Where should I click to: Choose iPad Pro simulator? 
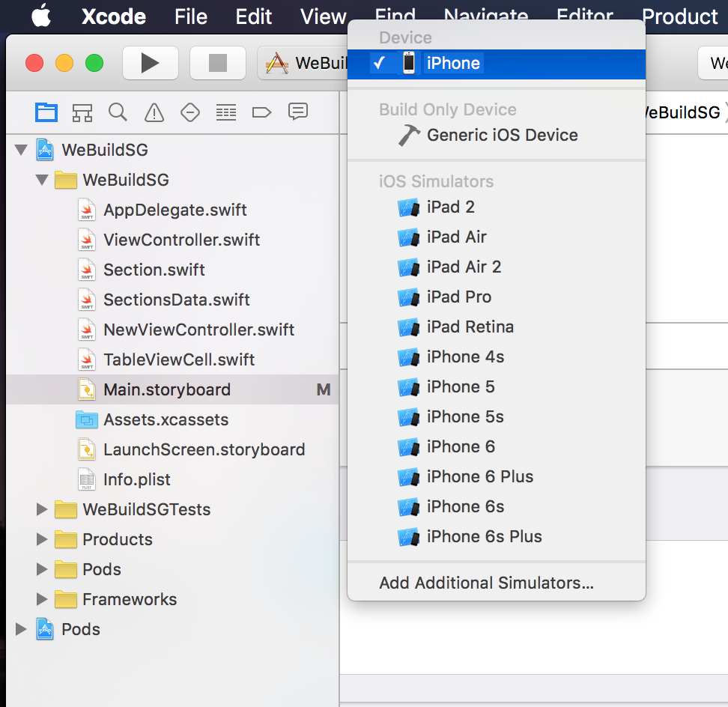pyautogui.click(x=497, y=297)
